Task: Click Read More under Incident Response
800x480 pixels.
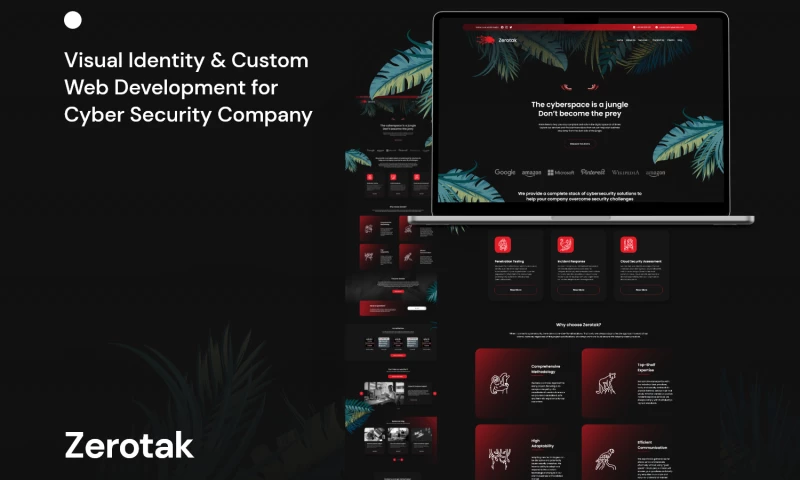Action: point(578,290)
